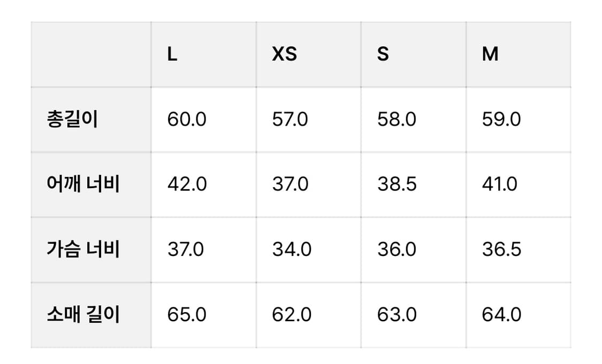
Task: Select the 62.0 cell under XS
Action: coord(292,314)
